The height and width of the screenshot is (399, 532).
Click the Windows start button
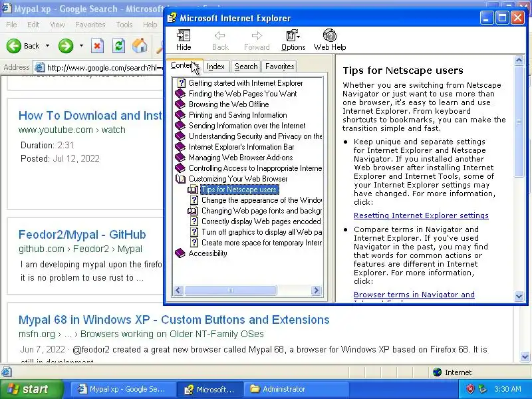(x=31, y=389)
